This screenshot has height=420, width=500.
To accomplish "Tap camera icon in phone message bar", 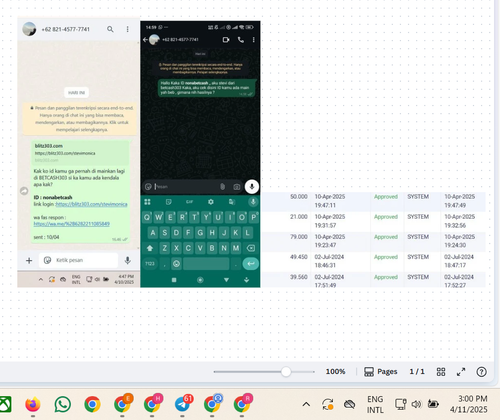I will [237, 187].
